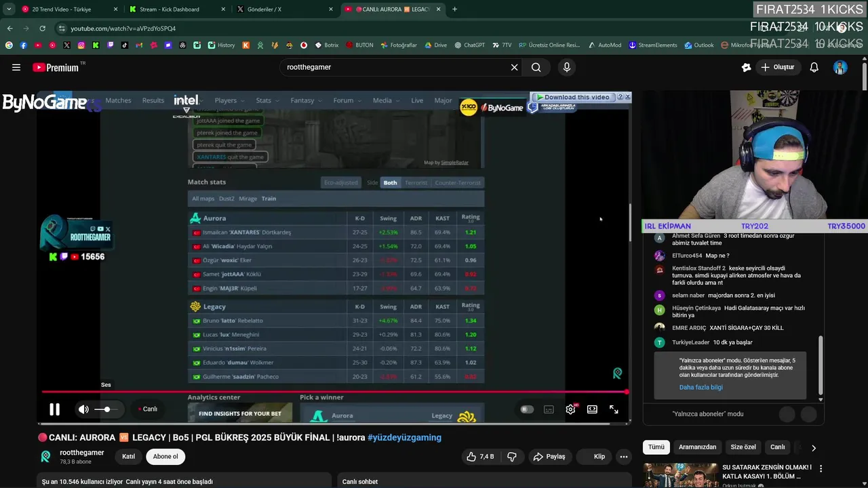Select the Tümü filter chip

point(656,447)
